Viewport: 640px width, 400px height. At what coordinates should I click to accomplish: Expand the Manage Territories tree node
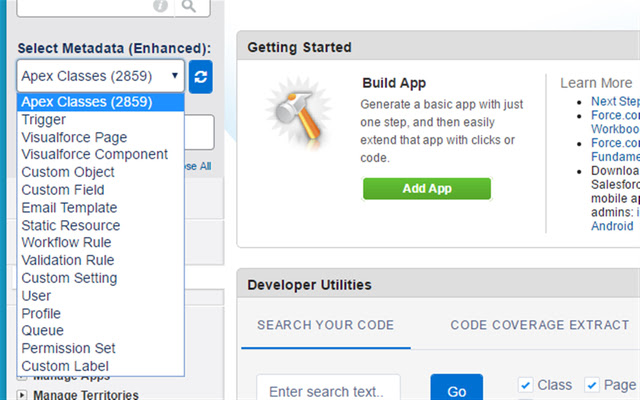22,395
